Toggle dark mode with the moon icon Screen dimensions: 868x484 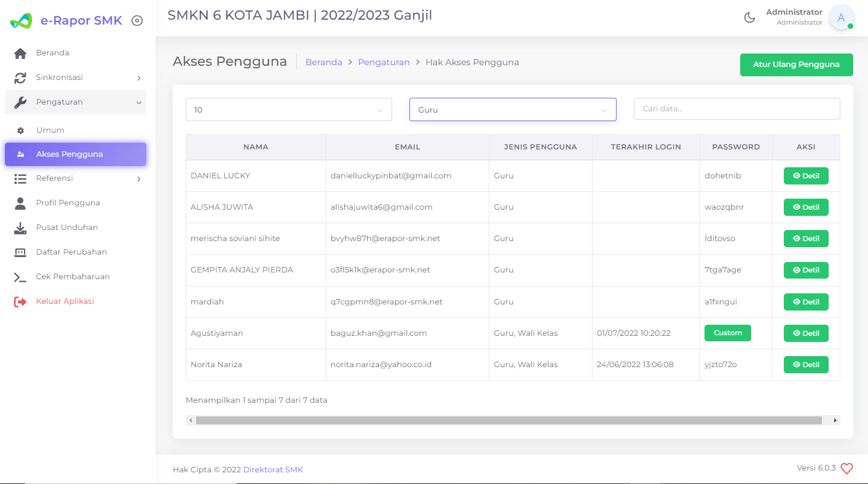coord(749,18)
